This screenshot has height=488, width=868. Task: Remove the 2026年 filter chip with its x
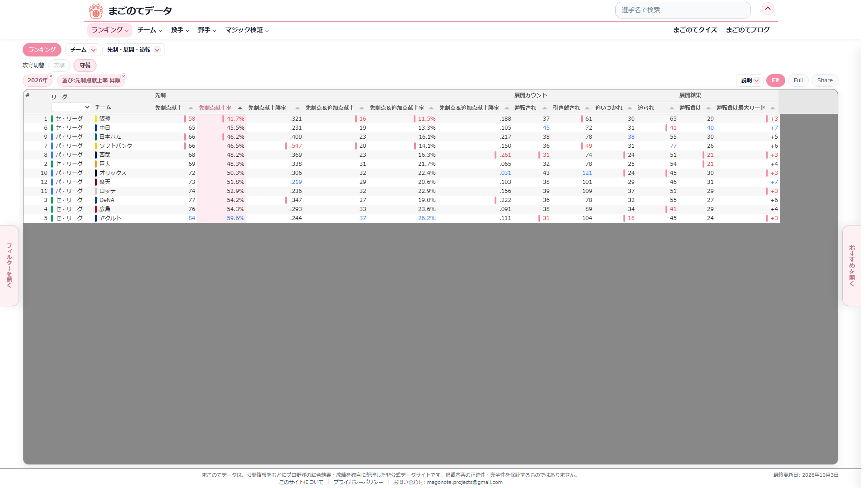[51, 76]
